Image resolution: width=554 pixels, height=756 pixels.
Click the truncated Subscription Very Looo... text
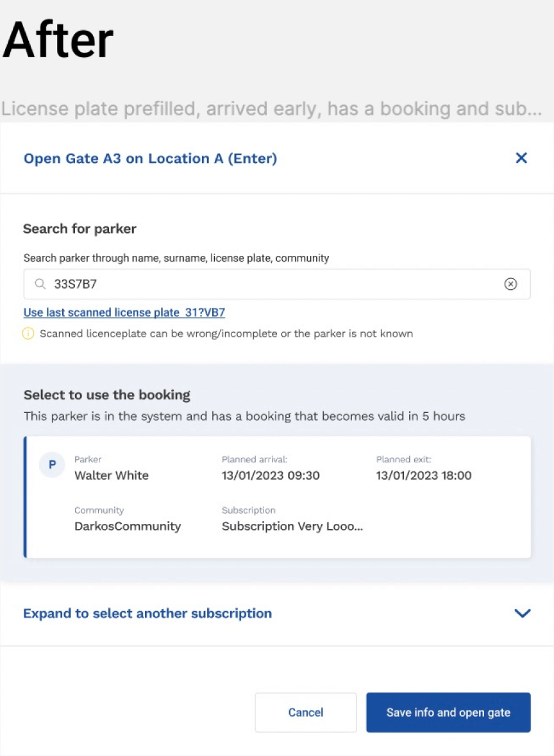tap(292, 526)
